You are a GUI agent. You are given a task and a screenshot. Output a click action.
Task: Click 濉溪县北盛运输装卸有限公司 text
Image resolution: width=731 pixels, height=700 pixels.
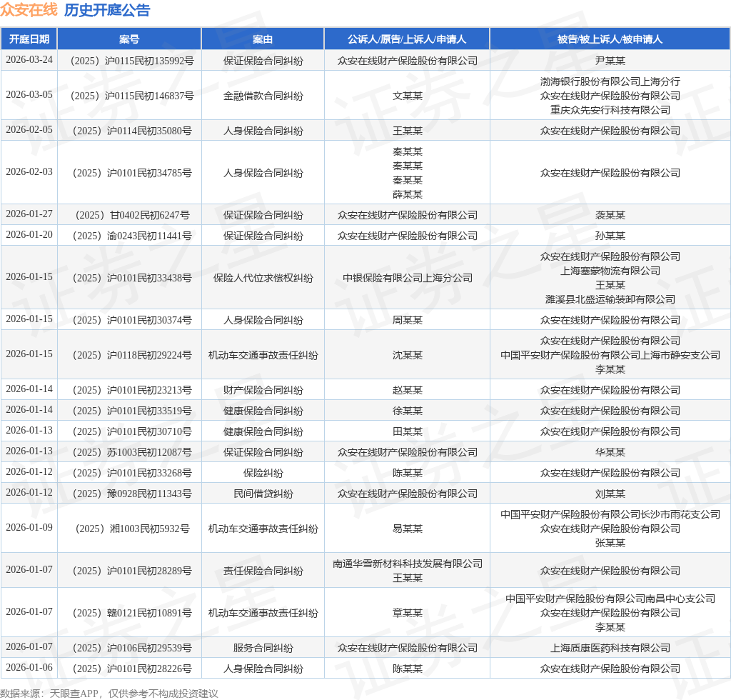pyautogui.click(x=610, y=299)
